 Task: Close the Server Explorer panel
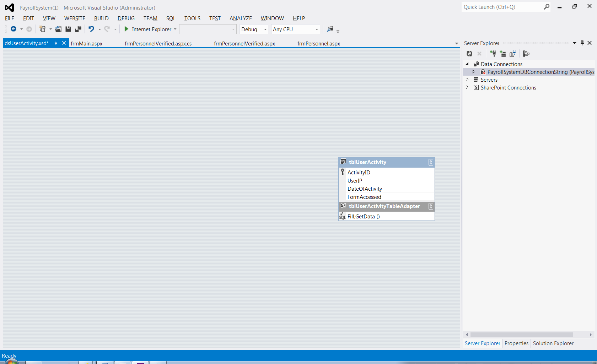point(590,43)
